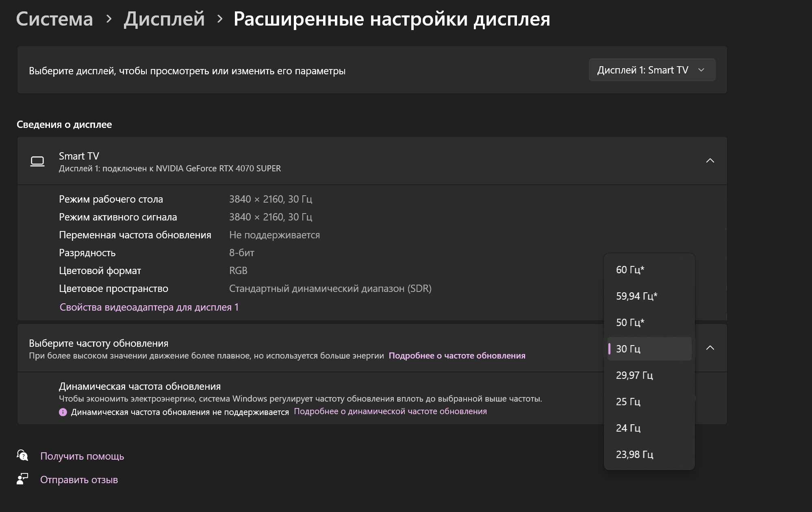Image resolution: width=812 pixels, height=512 pixels.
Task: Click the purple info icon about dynamic refresh
Action: [x=63, y=412]
